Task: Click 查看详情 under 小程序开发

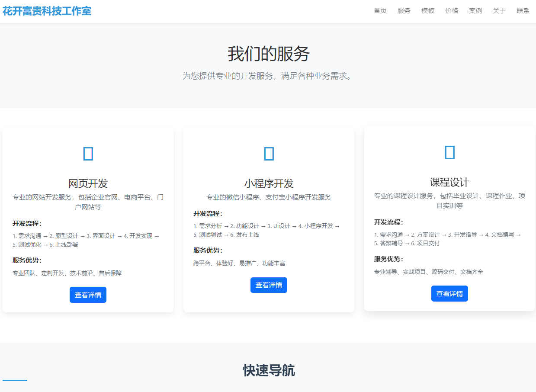Action: pos(269,285)
